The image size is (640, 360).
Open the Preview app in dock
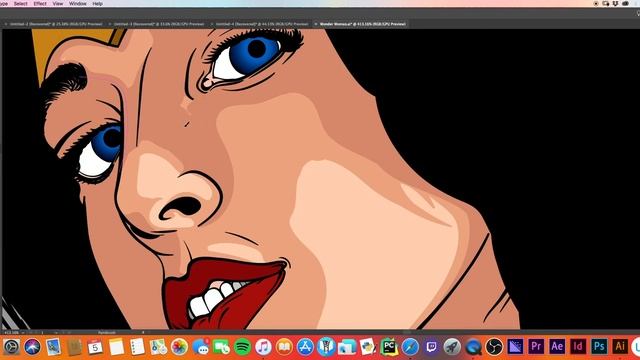(53, 347)
